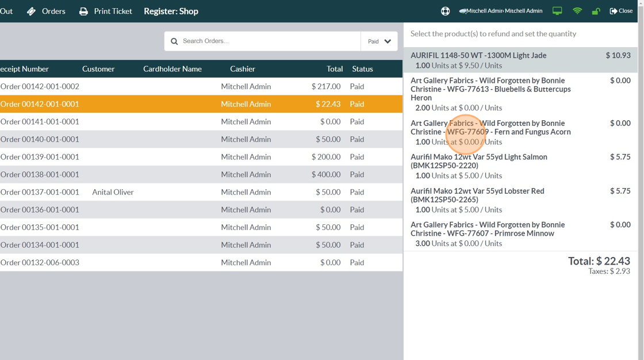The image size is (644, 360).
Task: Click the green unlock padlock icon
Action: (596, 11)
